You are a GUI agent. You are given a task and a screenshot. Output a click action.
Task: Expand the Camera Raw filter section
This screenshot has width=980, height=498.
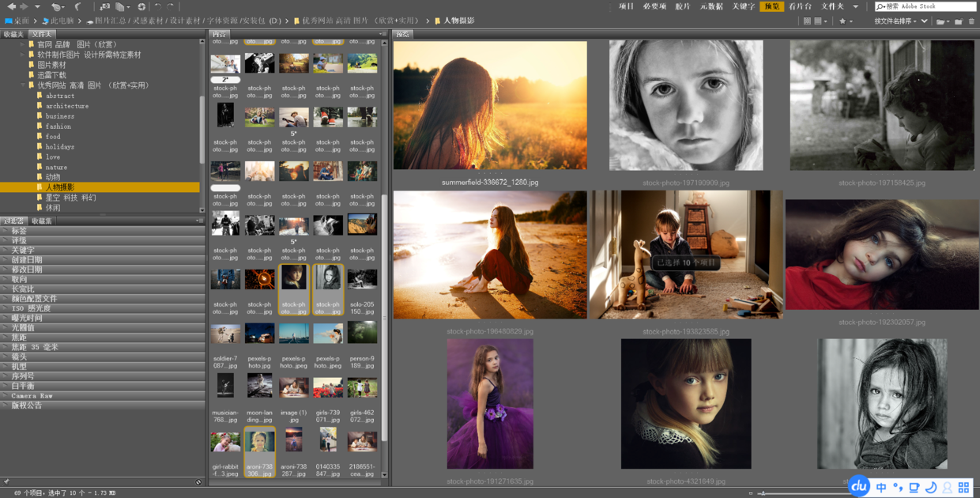coord(32,395)
